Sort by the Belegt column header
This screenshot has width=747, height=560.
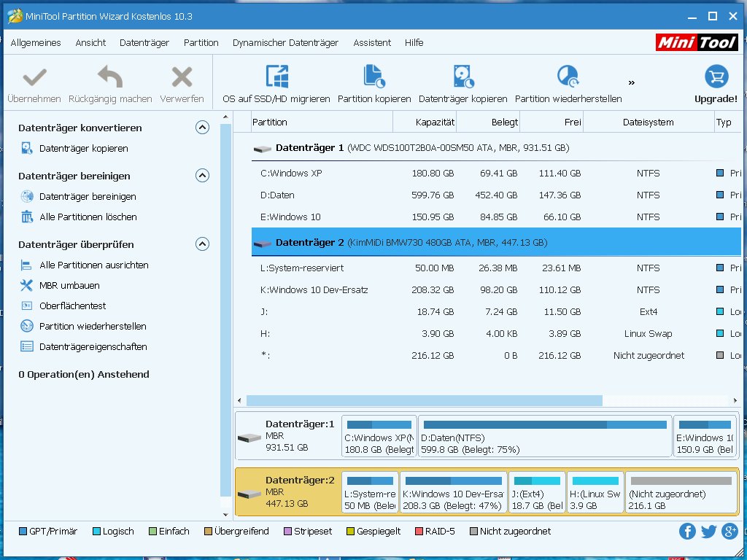point(488,122)
